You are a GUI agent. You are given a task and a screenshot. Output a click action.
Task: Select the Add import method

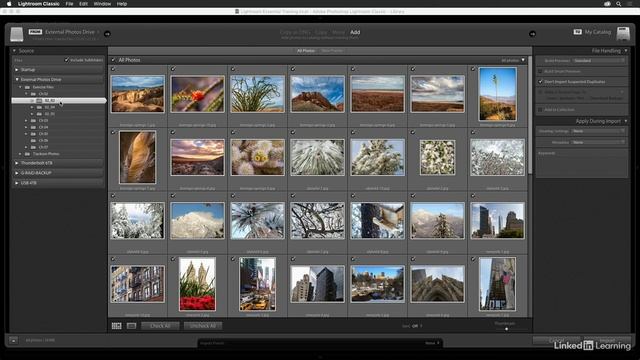(355, 32)
